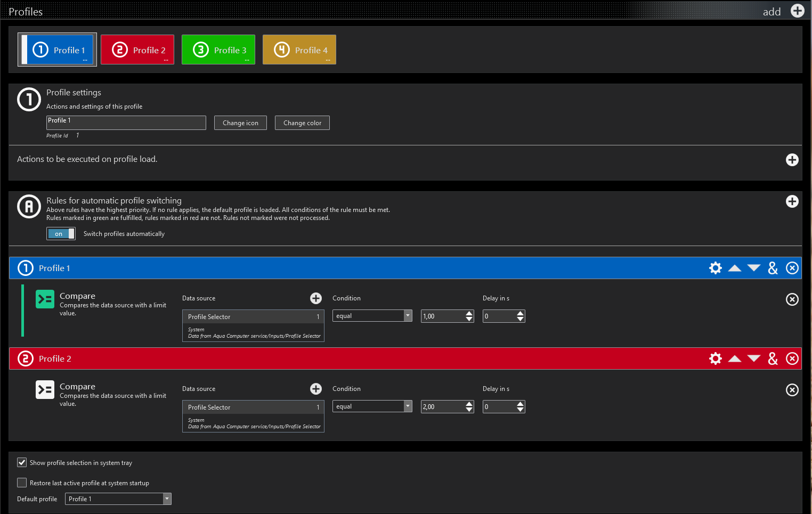Delete the Profile 2 rule

(x=792, y=358)
